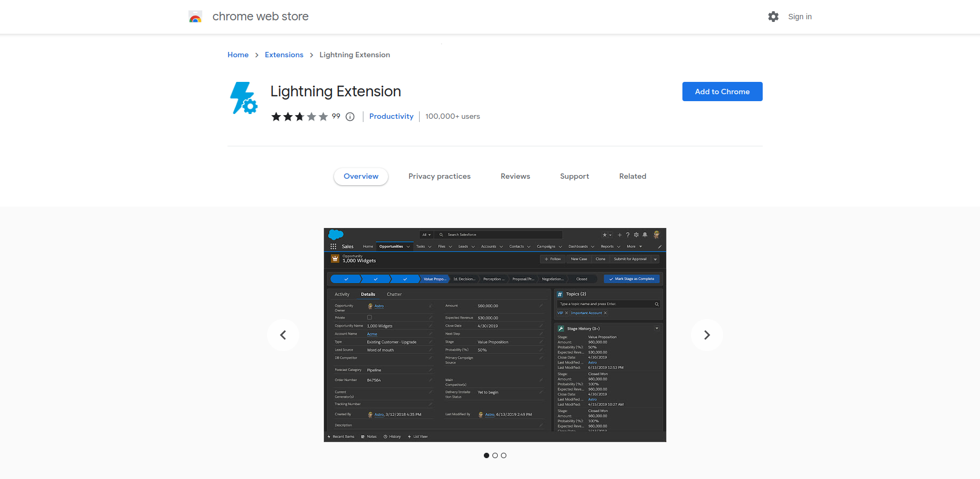Switch to Privacy practices tab
Viewport: 980px width, 479px height.
pos(439,176)
